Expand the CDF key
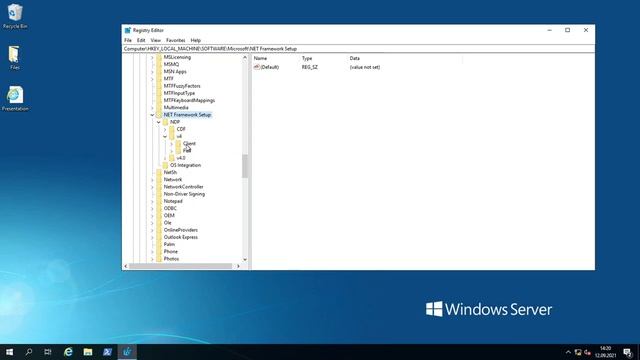640x360 pixels. 165,129
